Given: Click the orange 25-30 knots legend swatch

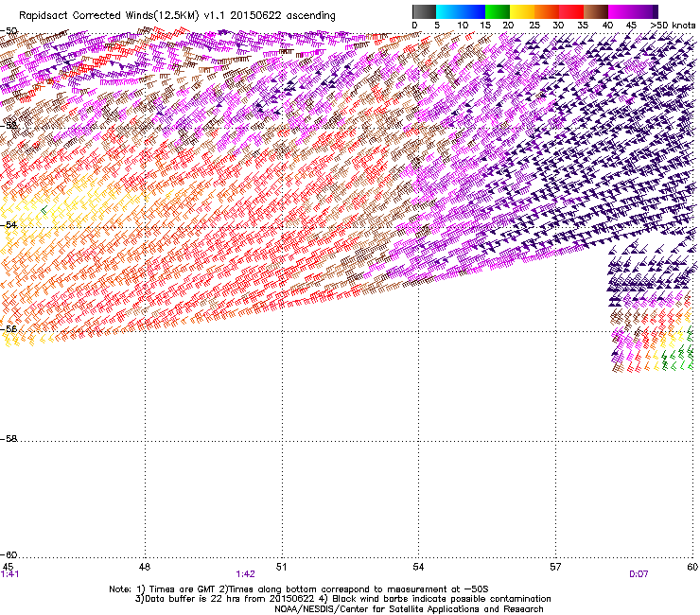Looking at the screenshot, I should pos(547,11).
